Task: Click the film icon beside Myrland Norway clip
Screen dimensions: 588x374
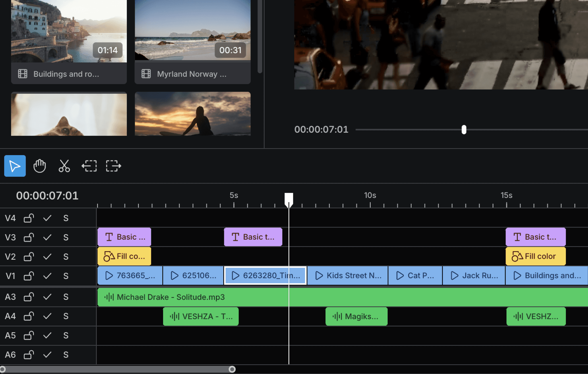Action: tap(146, 74)
